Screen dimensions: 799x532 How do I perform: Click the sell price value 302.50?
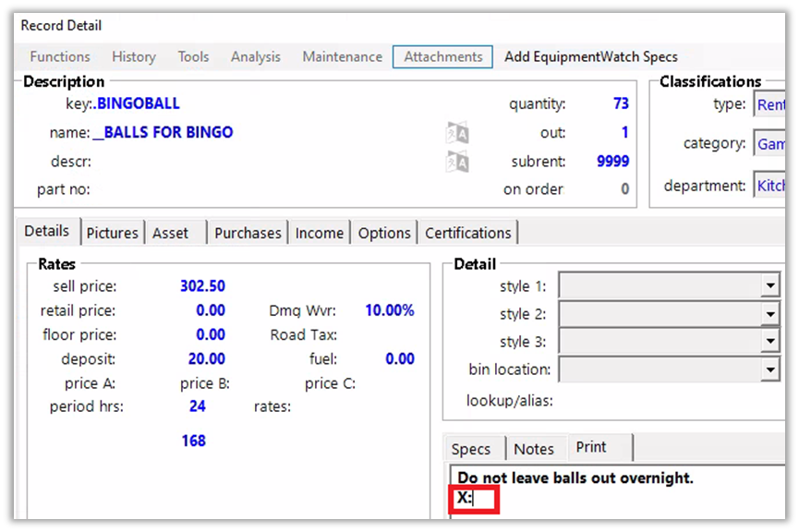(202, 286)
